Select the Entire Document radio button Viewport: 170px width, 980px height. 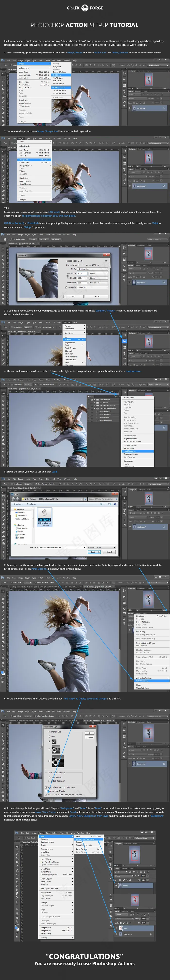pos(49,781)
